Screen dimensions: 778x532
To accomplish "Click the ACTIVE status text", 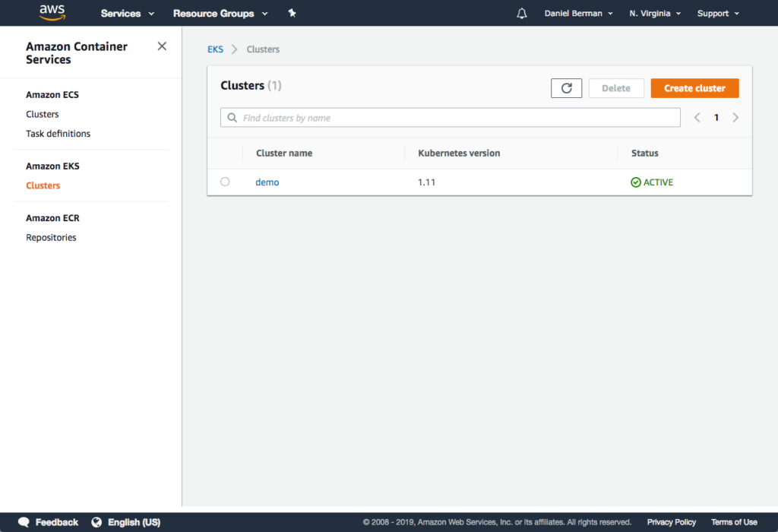I will 658,182.
